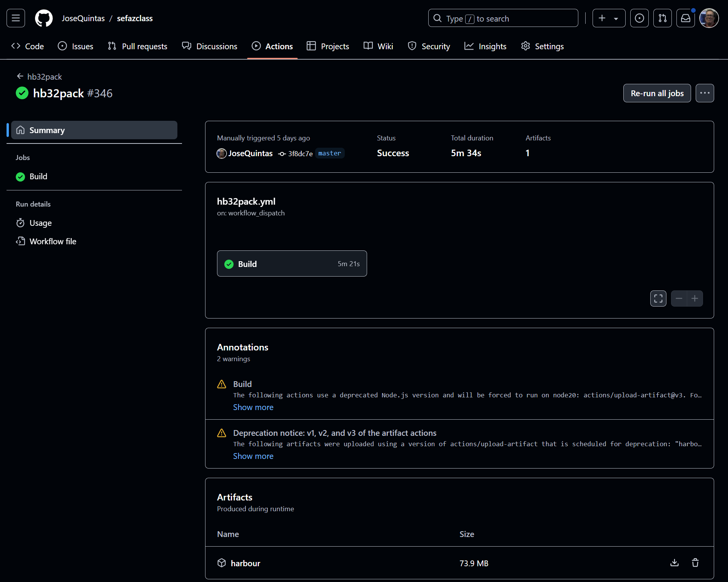Click the GitHub logo icon
This screenshot has width=728, height=582.
click(44, 18)
